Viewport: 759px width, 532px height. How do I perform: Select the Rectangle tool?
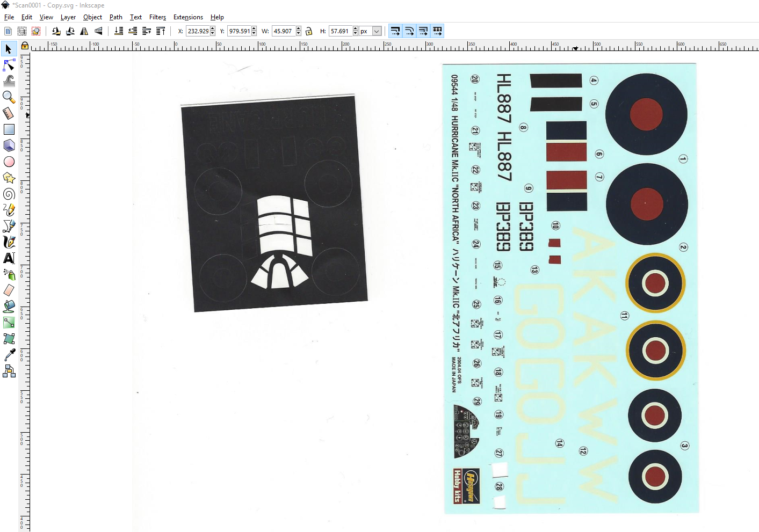9,129
